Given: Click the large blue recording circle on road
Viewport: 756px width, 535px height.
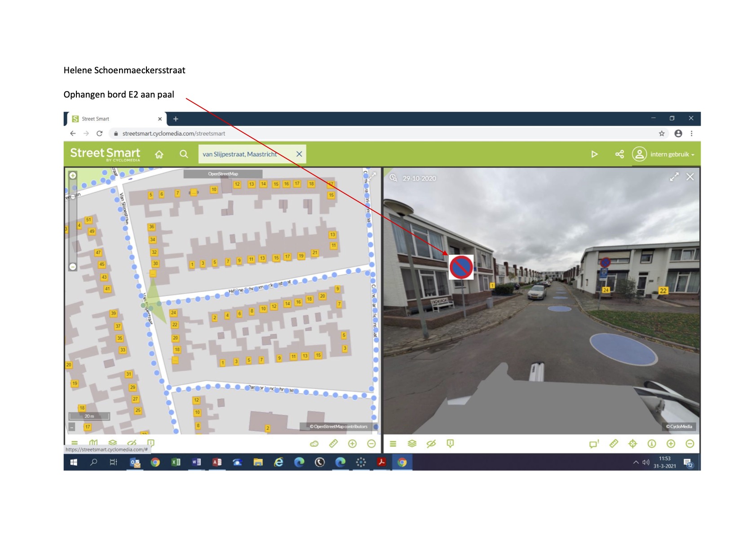Looking at the screenshot, I should click(623, 349).
